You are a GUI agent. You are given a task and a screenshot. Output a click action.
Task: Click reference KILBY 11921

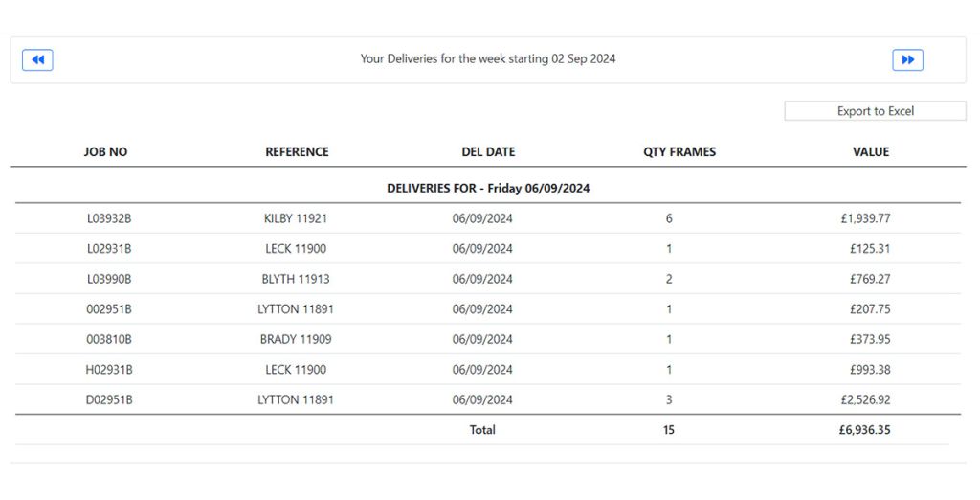coord(296,218)
